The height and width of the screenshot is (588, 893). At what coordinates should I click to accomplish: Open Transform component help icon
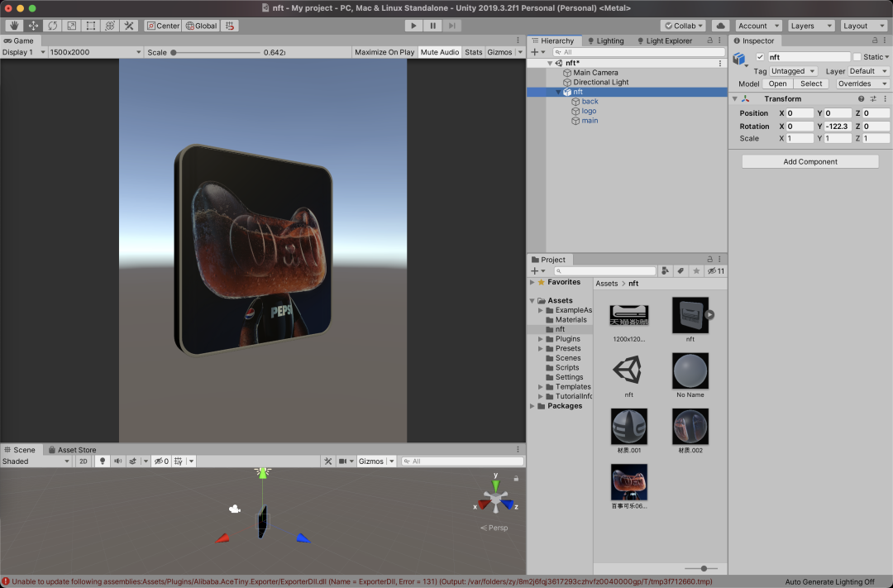tap(861, 98)
